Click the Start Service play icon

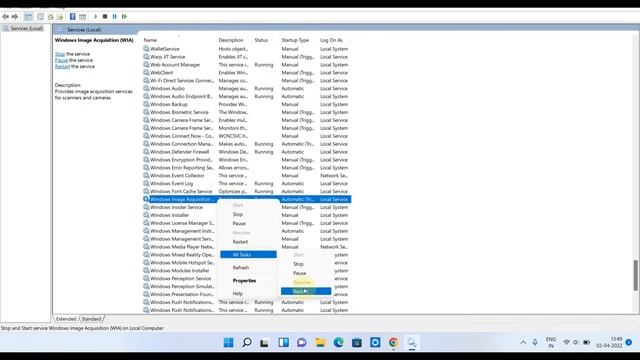click(x=96, y=17)
